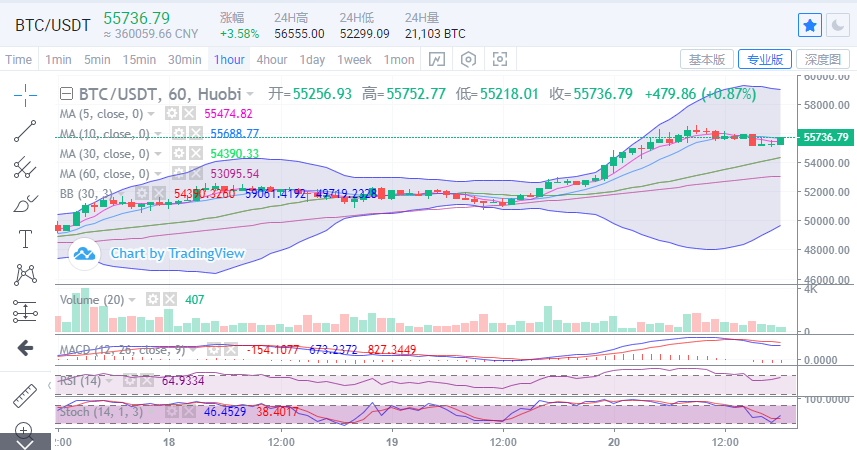Select the 1week interval tab
Image resolution: width=857 pixels, height=450 pixels.
354,60
